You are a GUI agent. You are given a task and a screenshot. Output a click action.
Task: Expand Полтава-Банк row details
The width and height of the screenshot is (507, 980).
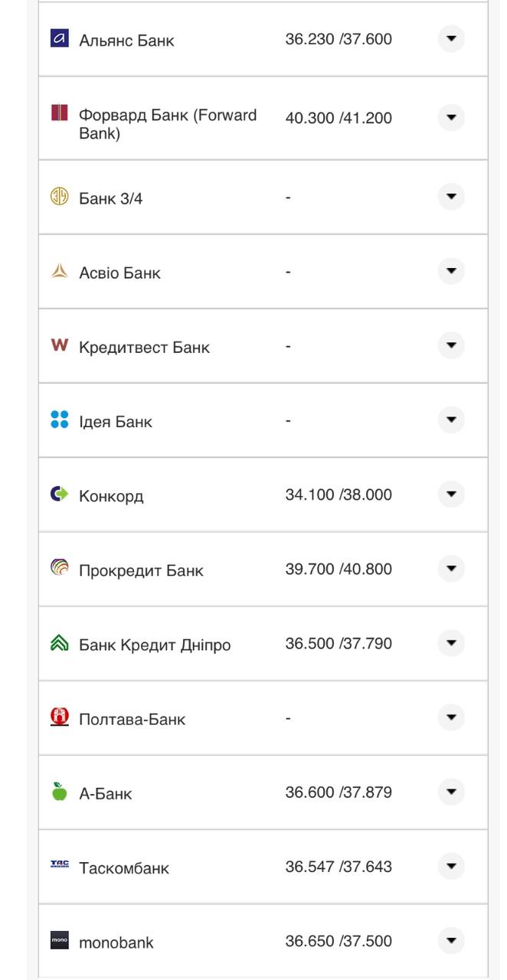[x=451, y=717]
